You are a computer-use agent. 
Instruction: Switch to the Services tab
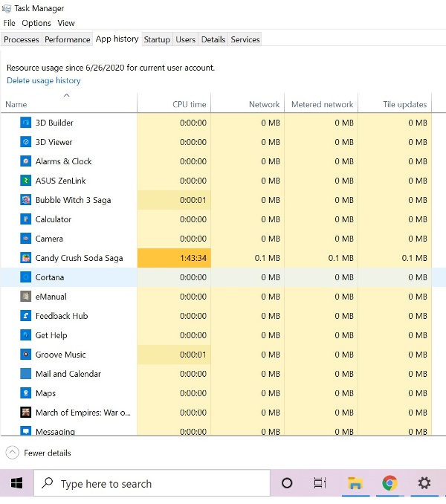click(245, 39)
